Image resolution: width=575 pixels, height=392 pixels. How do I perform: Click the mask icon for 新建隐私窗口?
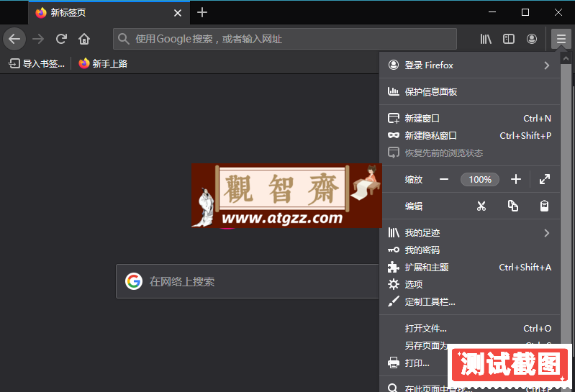[394, 135]
